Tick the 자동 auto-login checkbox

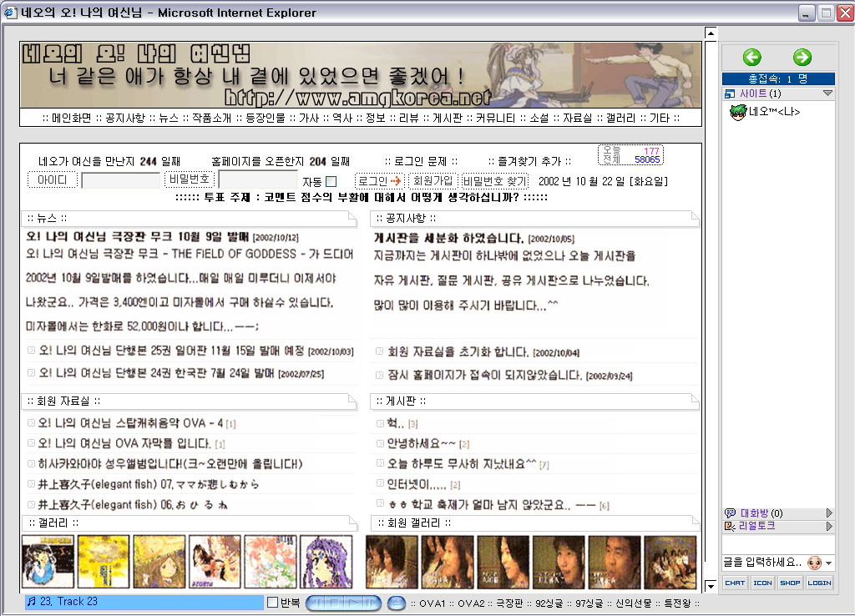(x=331, y=181)
